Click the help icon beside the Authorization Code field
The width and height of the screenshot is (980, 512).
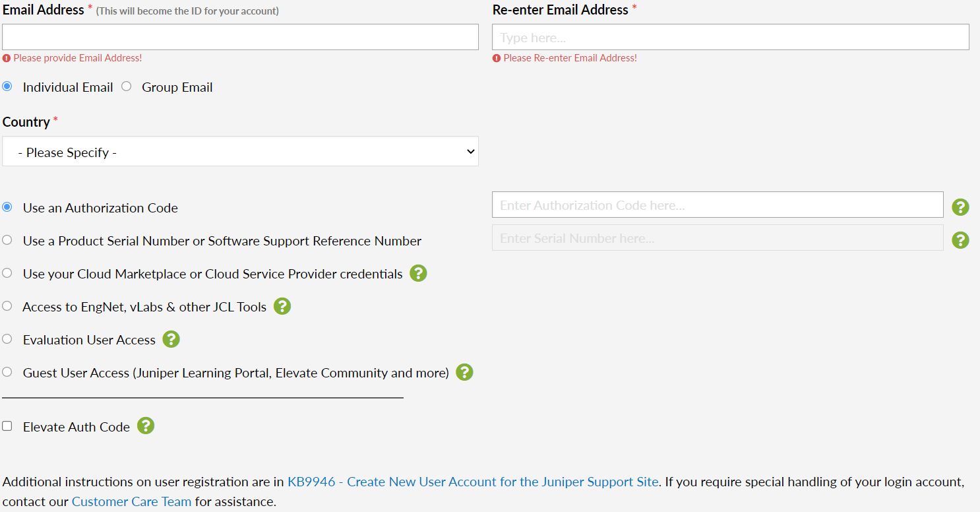[960, 207]
